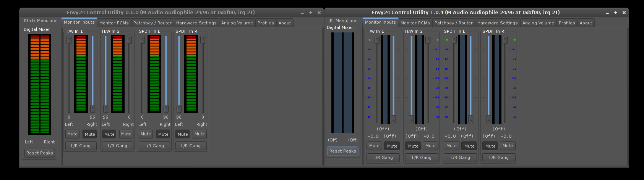The image size is (644, 180).
Task: Toggle H/W In 1 Right Mute in 0.6.0 window
Action: point(90,134)
